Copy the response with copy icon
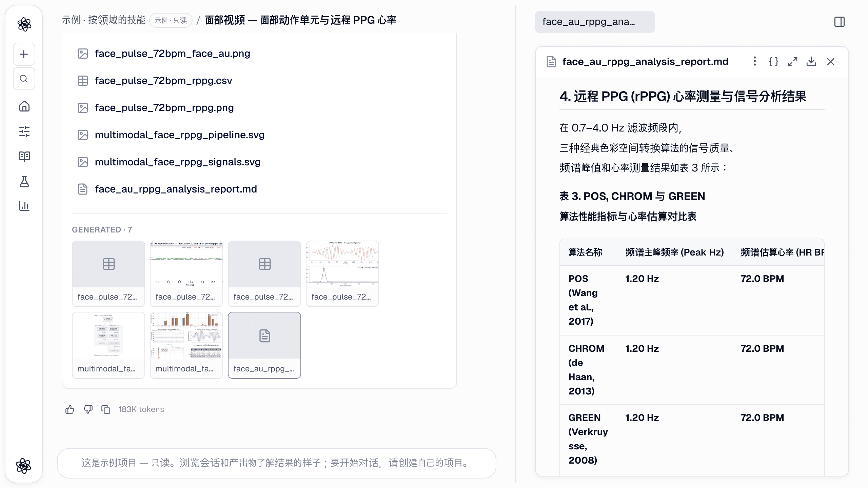 click(106, 409)
